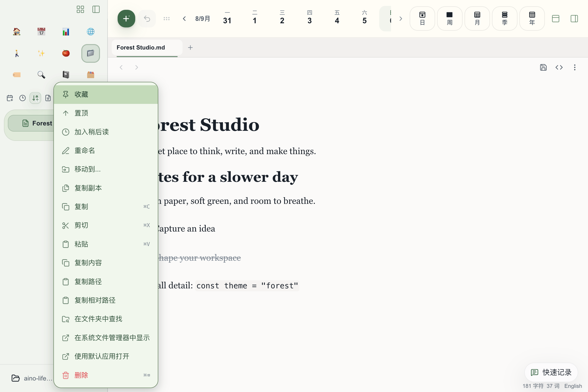Open the globe icon in sidebar
The image size is (588, 392).
tap(90, 32)
